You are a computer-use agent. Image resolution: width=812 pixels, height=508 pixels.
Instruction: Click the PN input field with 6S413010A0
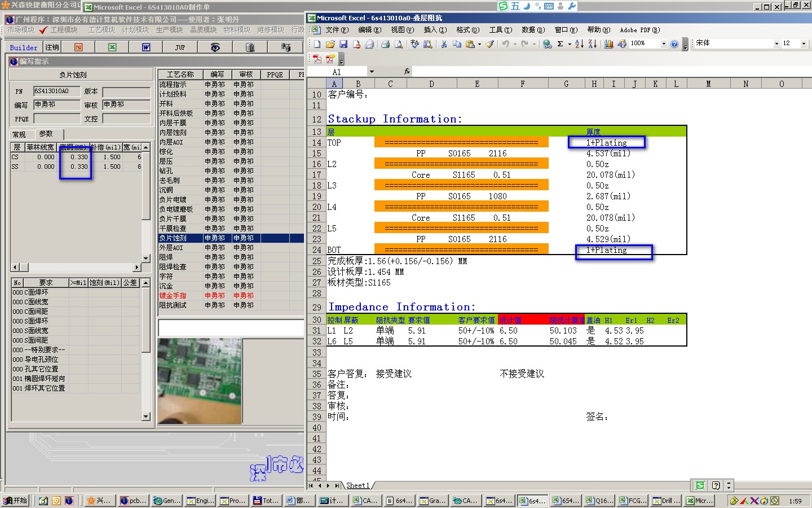click(x=57, y=91)
